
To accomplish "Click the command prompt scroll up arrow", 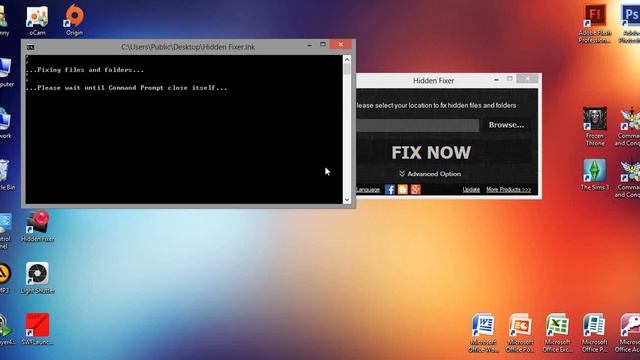I will (x=347, y=60).
